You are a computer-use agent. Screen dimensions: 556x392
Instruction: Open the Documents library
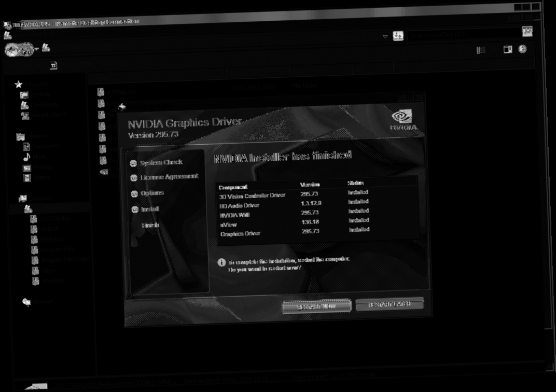(41, 146)
